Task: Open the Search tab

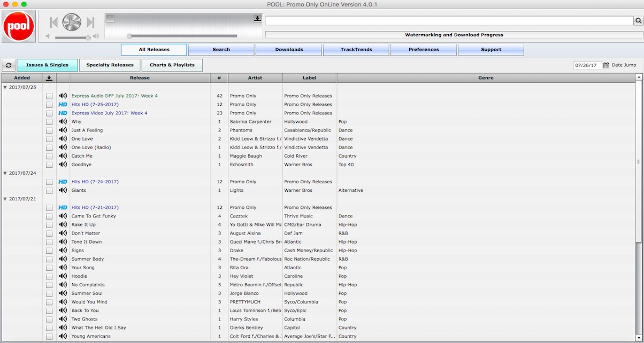Action: pos(221,50)
